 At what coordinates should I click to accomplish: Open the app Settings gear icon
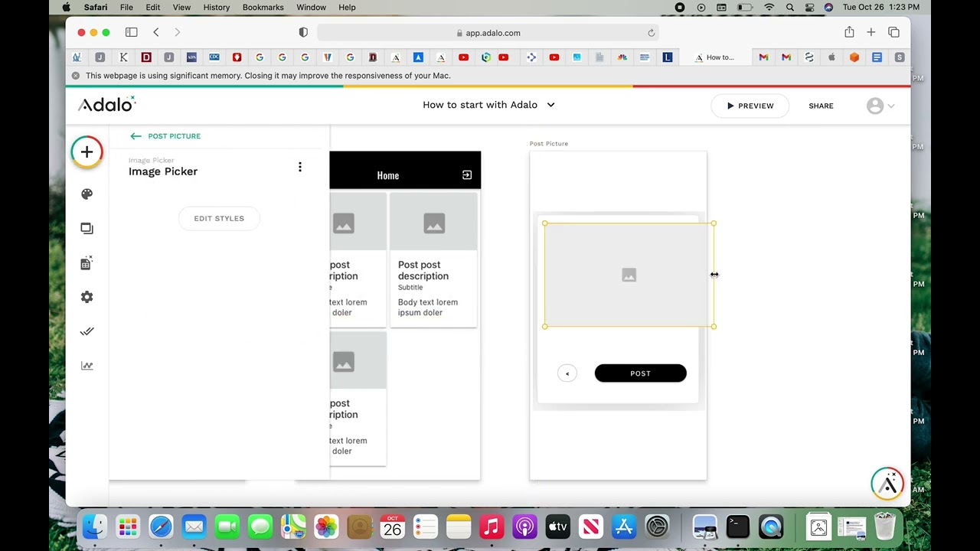87,297
